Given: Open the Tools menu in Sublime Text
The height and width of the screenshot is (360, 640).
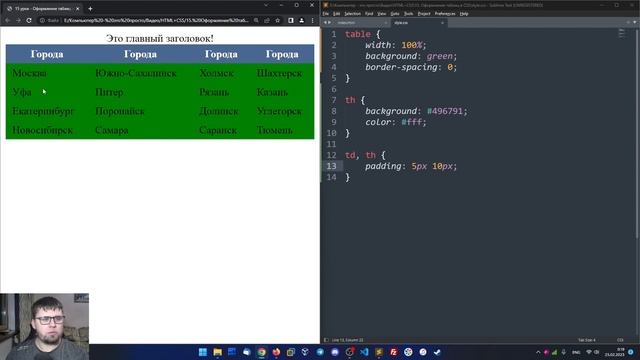Looking at the screenshot, I should 408,13.
